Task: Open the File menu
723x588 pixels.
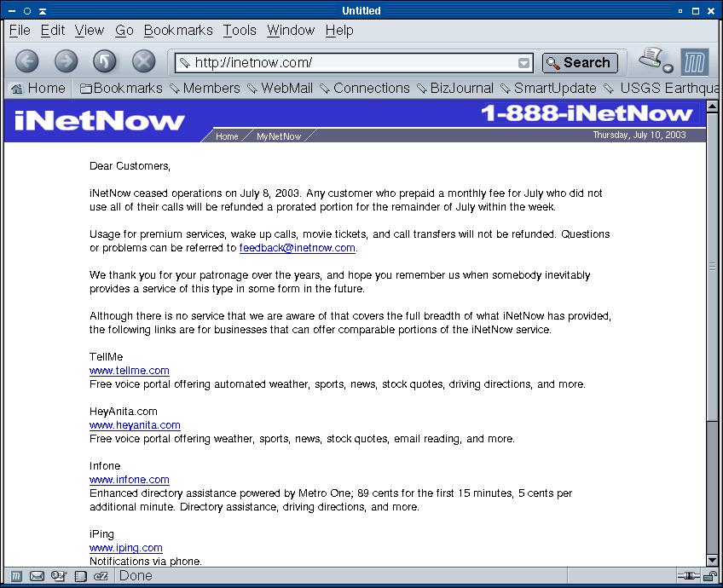Action: [20, 31]
